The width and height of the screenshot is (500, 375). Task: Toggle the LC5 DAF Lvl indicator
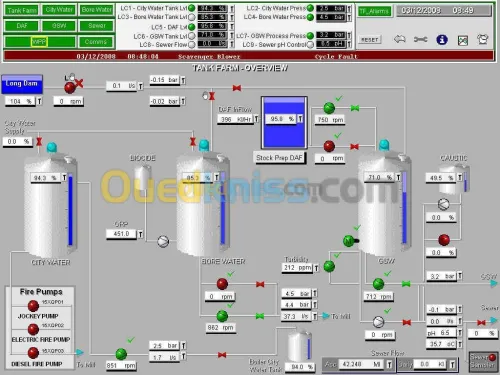coord(192,27)
